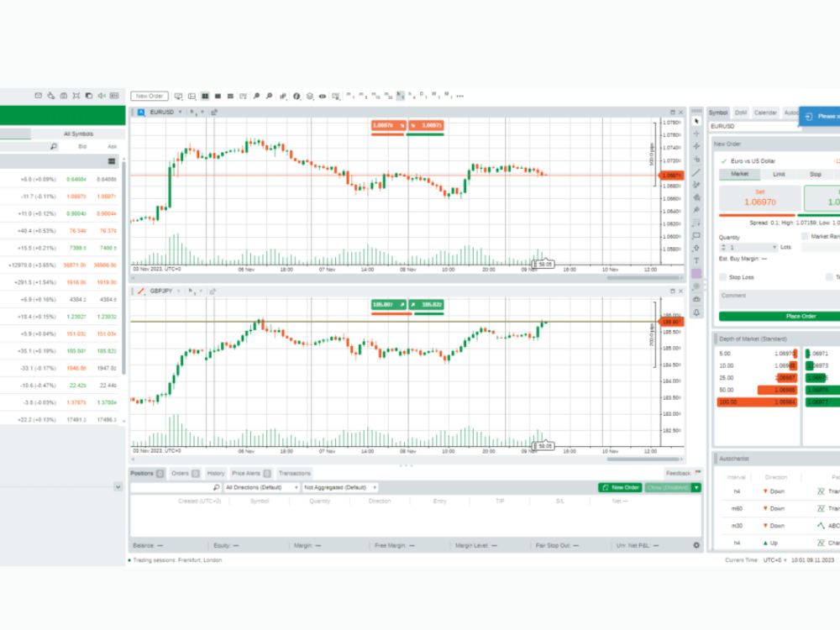Select the Limit order type tab
Screen dimensions: 840x630
(x=779, y=174)
